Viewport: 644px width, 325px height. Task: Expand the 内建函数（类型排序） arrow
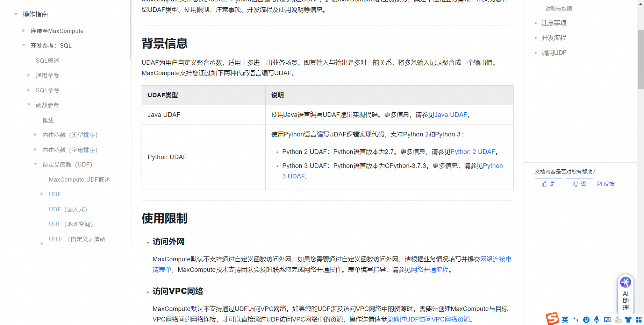pyautogui.click(x=35, y=135)
